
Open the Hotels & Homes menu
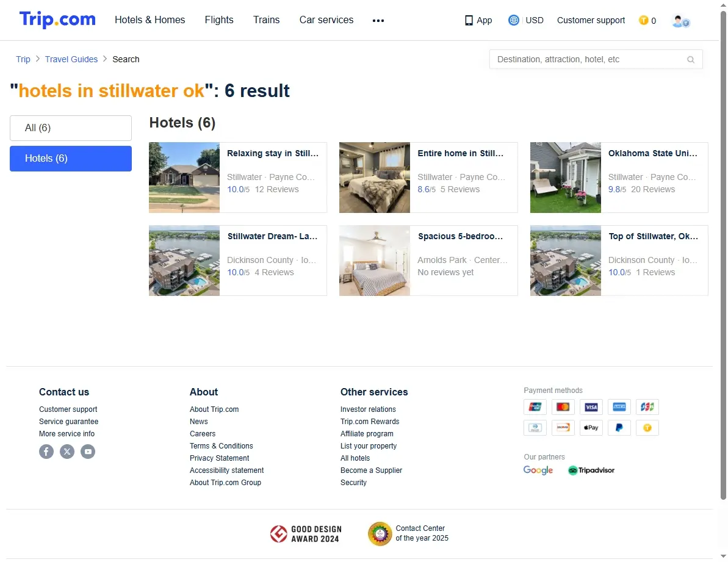(150, 20)
